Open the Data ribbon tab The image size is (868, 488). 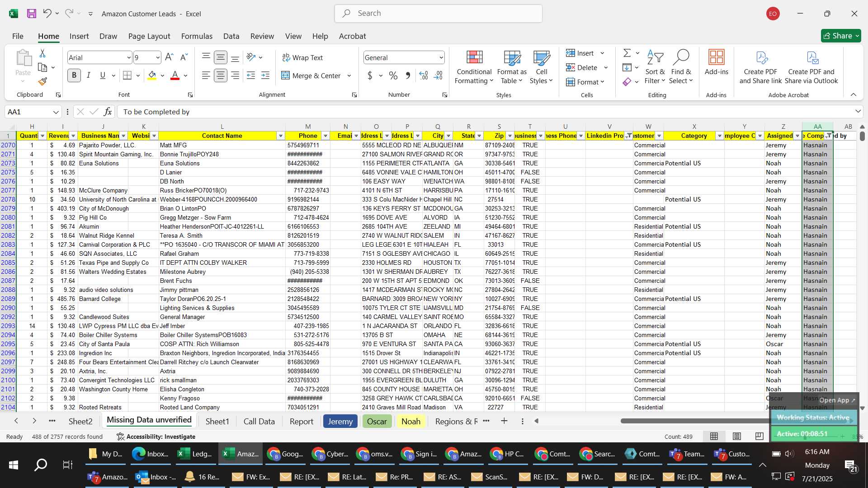point(231,36)
